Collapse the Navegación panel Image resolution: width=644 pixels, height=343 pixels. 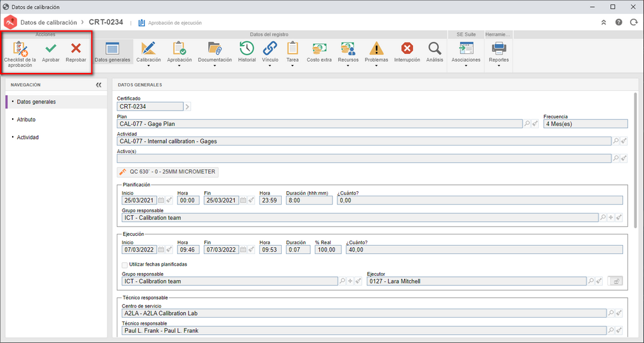tap(98, 84)
